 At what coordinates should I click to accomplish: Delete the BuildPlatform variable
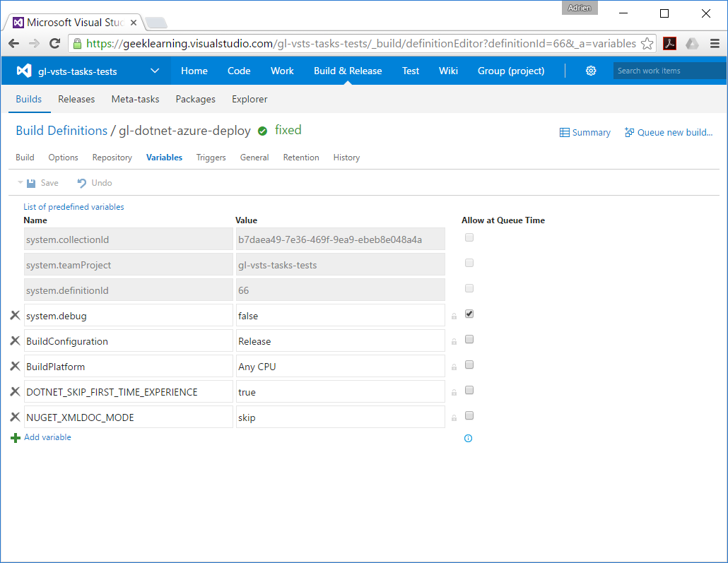click(x=15, y=366)
